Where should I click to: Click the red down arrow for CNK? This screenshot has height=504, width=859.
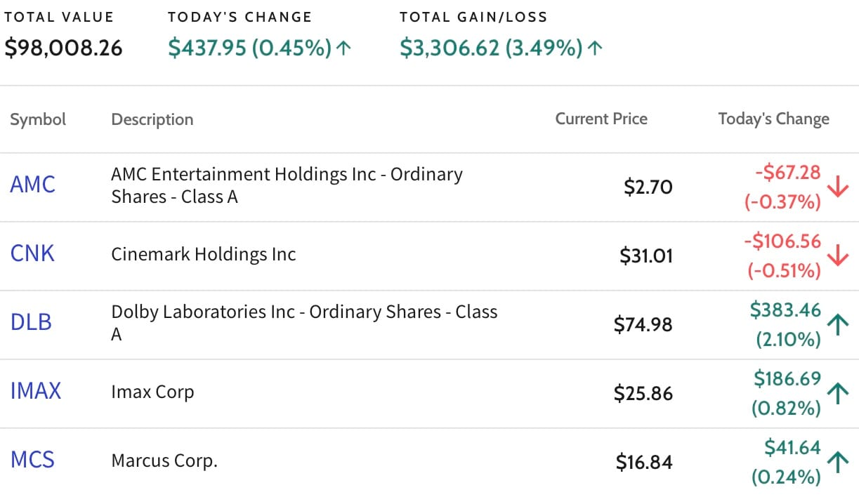click(x=837, y=256)
